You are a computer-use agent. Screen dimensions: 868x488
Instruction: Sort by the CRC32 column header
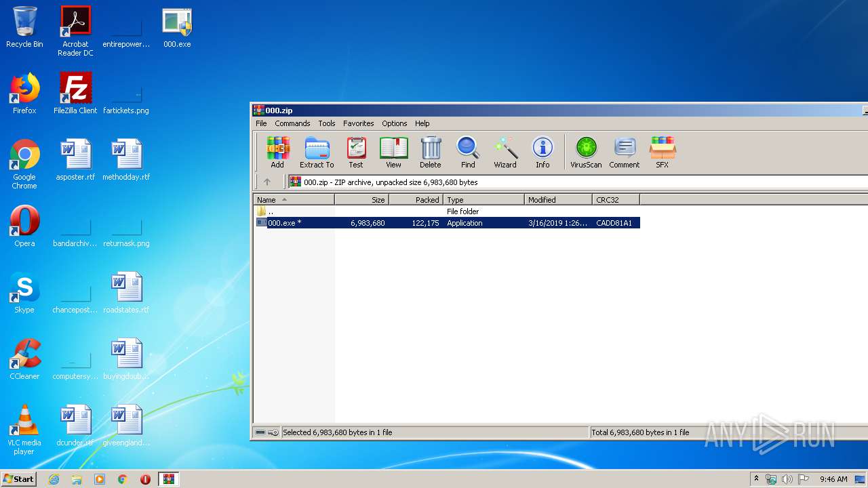tap(616, 200)
